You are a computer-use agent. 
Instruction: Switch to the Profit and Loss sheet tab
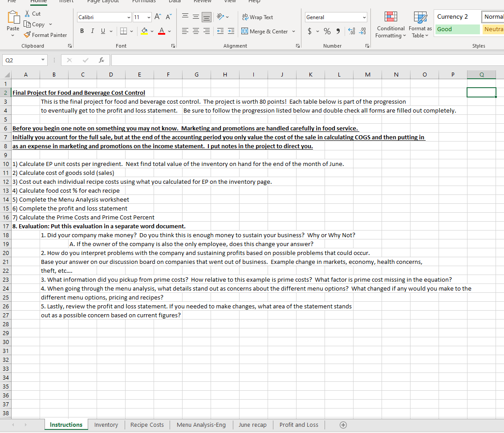[299, 425]
